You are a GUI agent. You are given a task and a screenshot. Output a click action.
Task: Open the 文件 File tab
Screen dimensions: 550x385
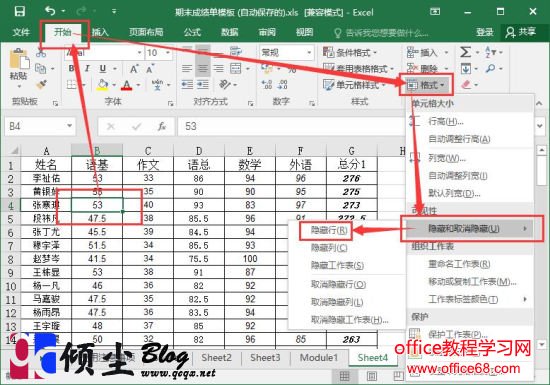(x=21, y=32)
